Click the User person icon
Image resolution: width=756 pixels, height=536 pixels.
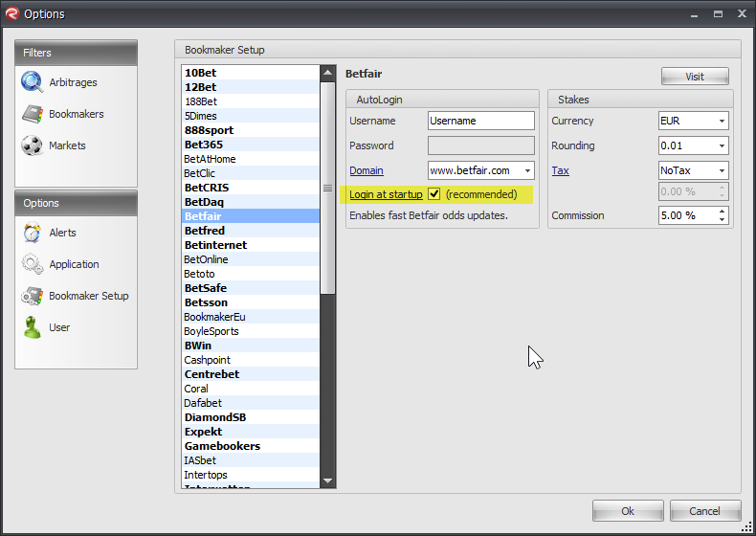[x=33, y=327]
